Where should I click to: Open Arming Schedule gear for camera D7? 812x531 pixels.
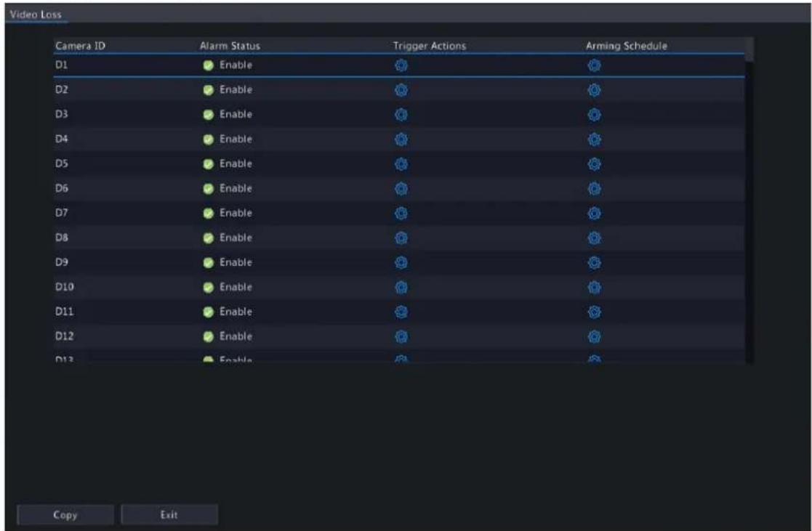click(x=595, y=214)
